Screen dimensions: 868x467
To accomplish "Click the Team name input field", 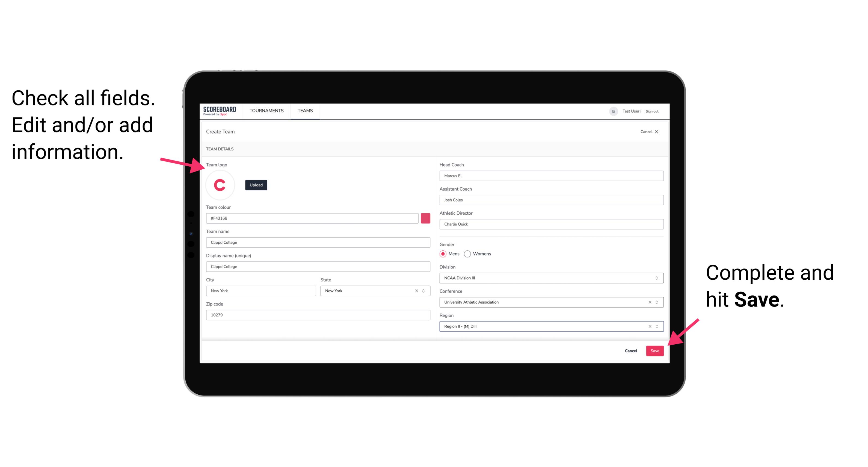I will (318, 242).
